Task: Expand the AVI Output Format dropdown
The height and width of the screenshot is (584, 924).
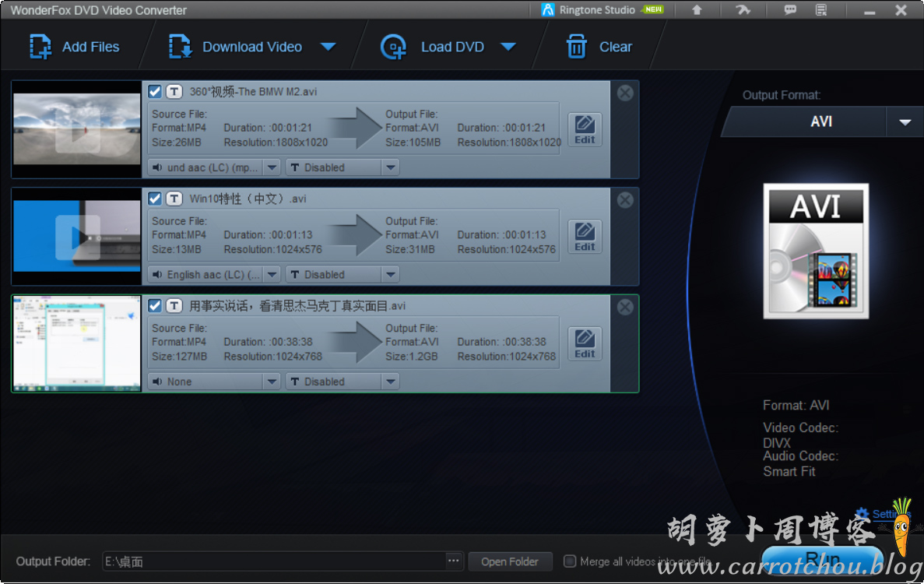Action: click(905, 122)
